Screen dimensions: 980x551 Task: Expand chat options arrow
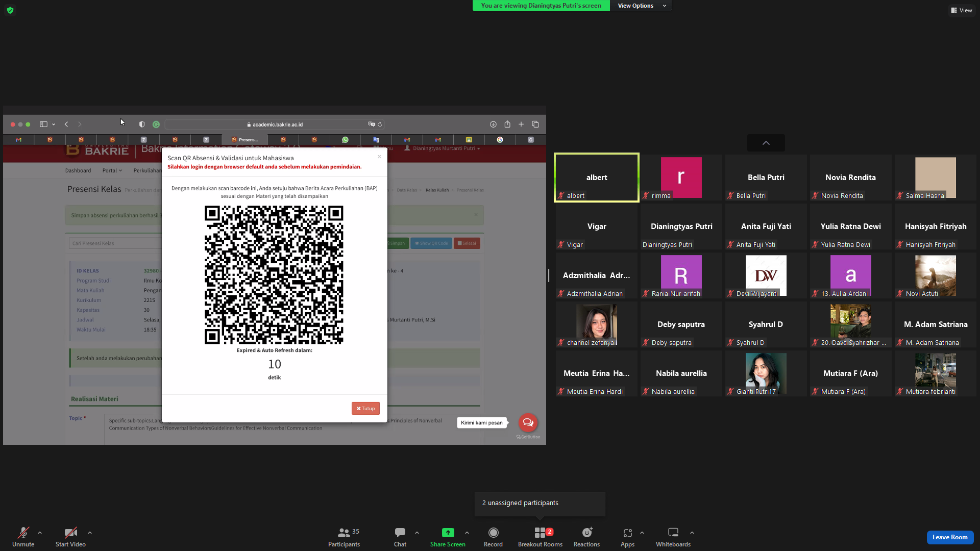(x=417, y=533)
